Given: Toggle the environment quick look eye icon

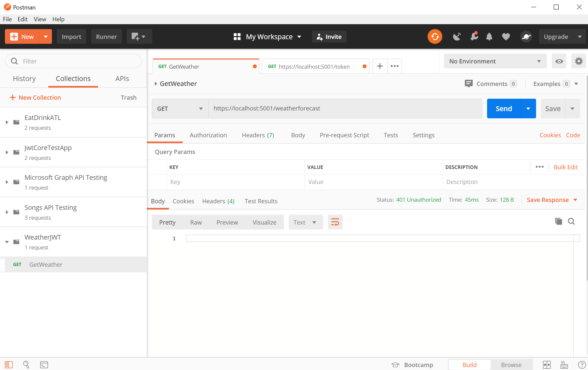Looking at the screenshot, I should (559, 61).
